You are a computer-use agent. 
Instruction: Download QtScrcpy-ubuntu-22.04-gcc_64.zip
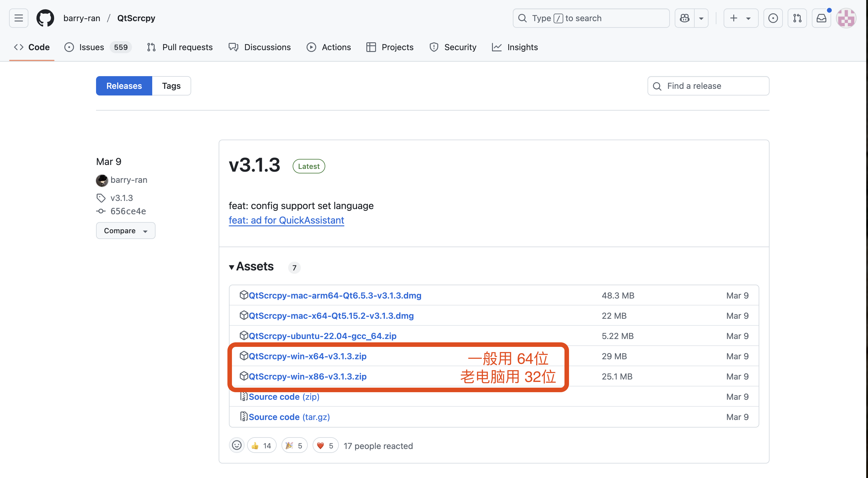click(x=323, y=336)
